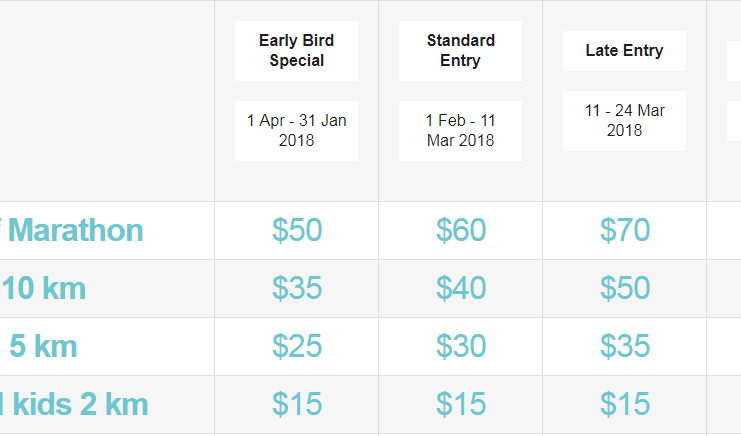
Task: Choose the 10 km Early Bird $35 price
Action: (297, 289)
